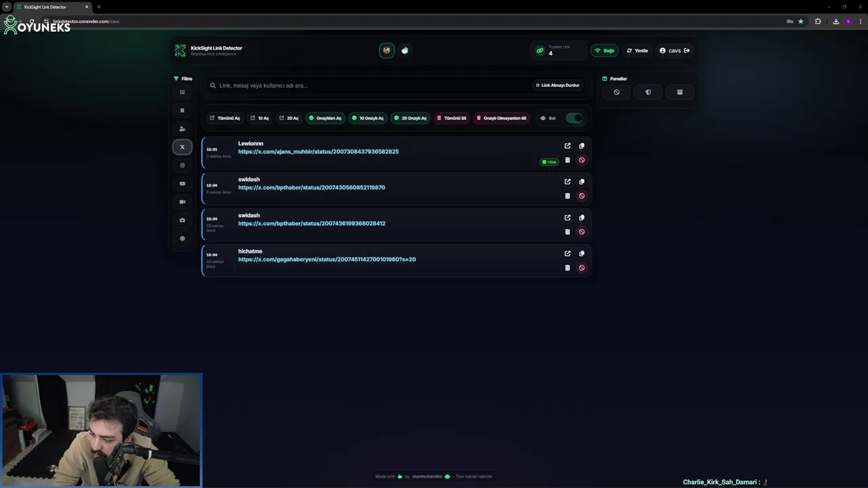The image size is (868, 488).
Task: Open the shield panel icon
Action: (x=648, y=92)
